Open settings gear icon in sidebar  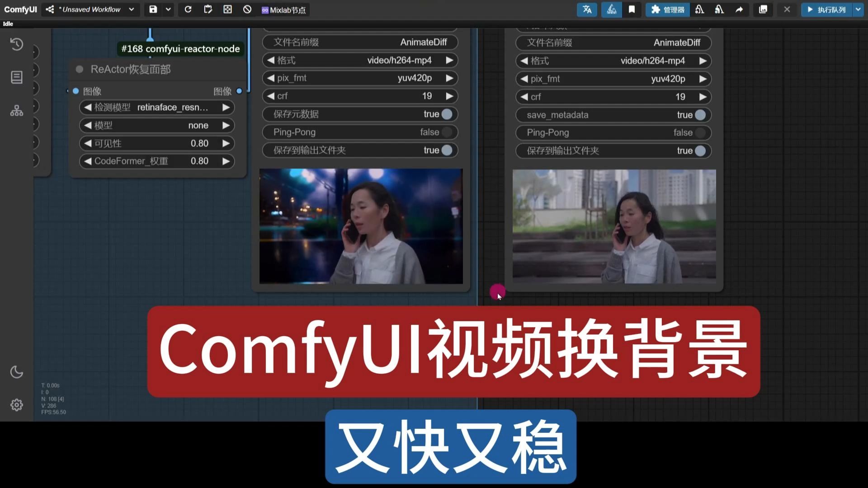17,405
